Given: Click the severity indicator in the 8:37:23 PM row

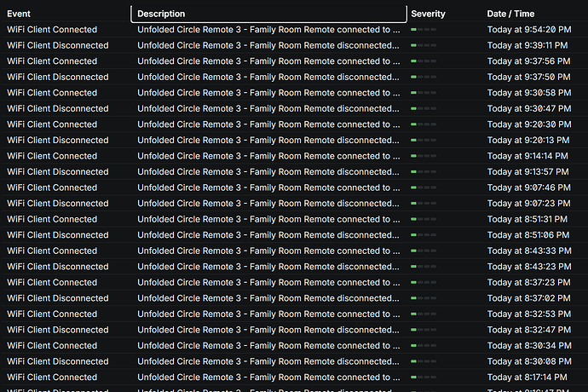Looking at the screenshot, I should 424,282.
